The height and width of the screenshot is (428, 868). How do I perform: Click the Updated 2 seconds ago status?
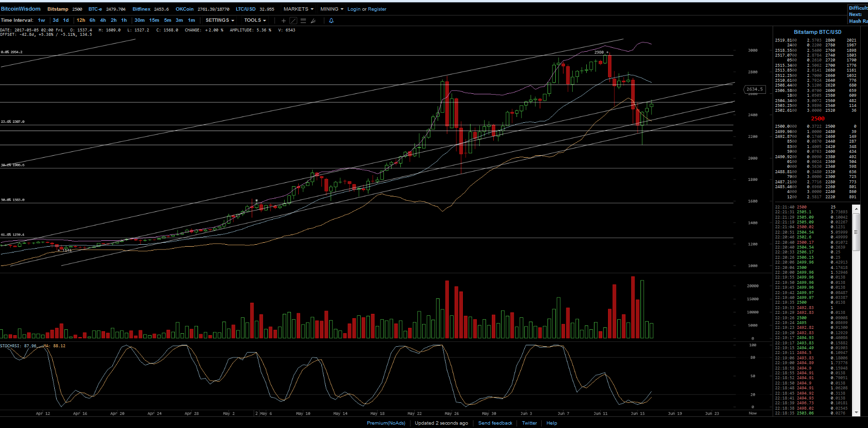(x=441, y=423)
